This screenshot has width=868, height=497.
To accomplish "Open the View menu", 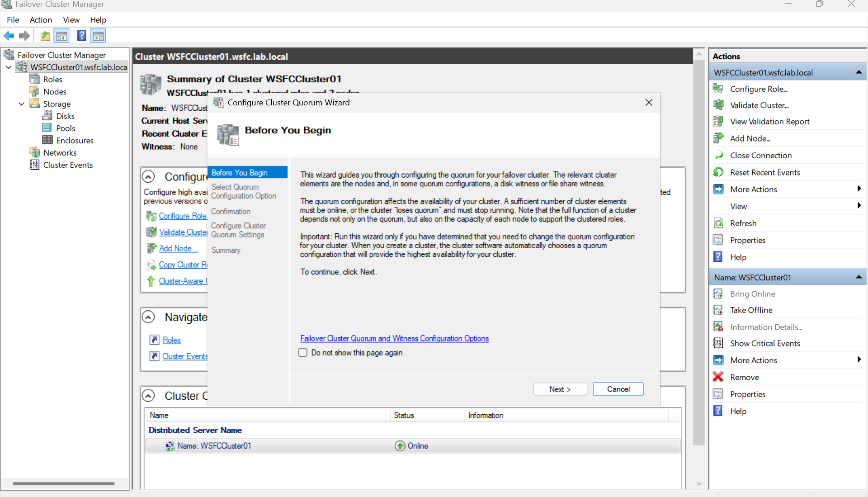I will tap(71, 19).
